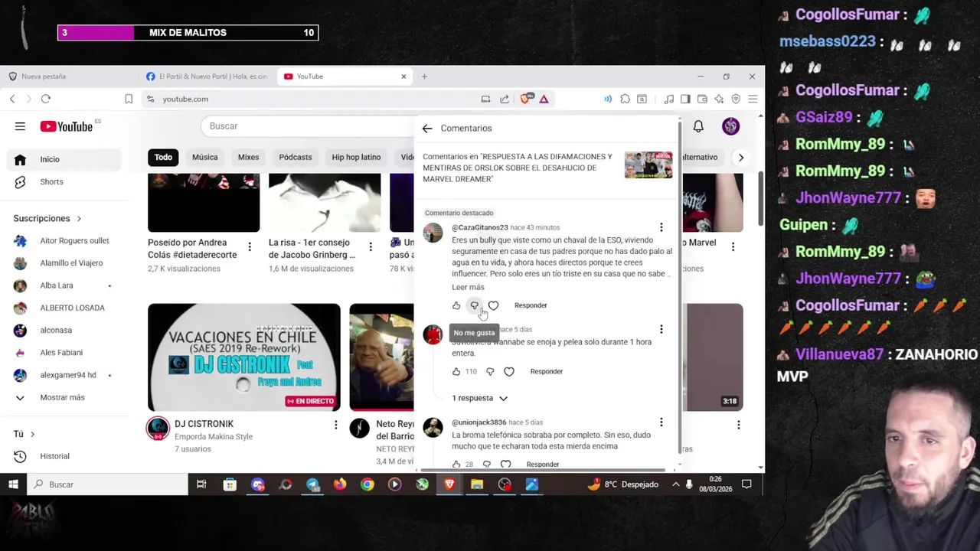Select the 'Todo' filter chip
The image size is (980, 551).
click(163, 158)
